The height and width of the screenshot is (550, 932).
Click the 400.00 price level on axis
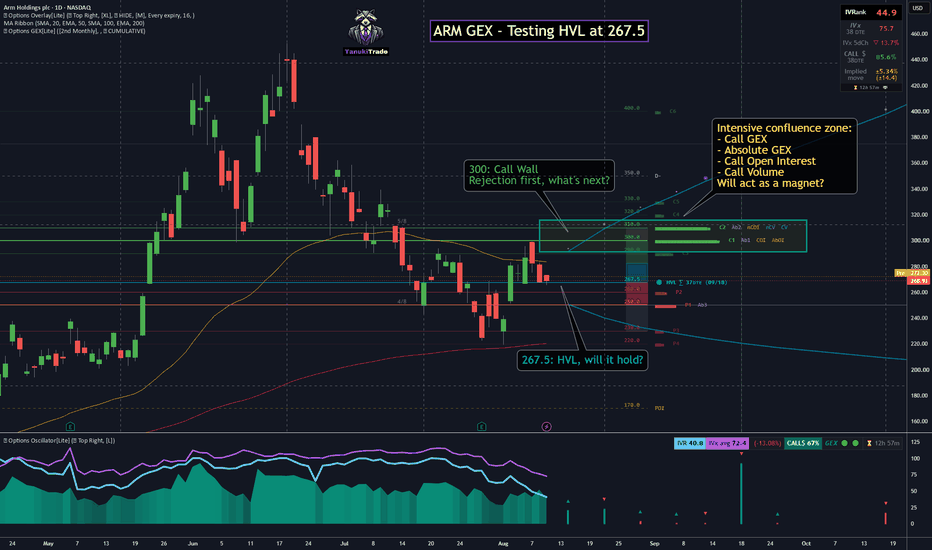coord(919,111)
